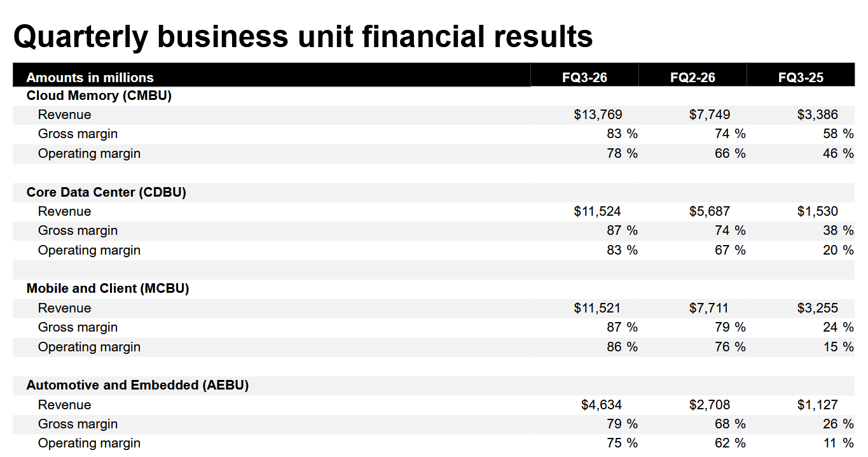Click the MCBU operating margin 86 % cell

pyautogui.click(x=622, y=347)
